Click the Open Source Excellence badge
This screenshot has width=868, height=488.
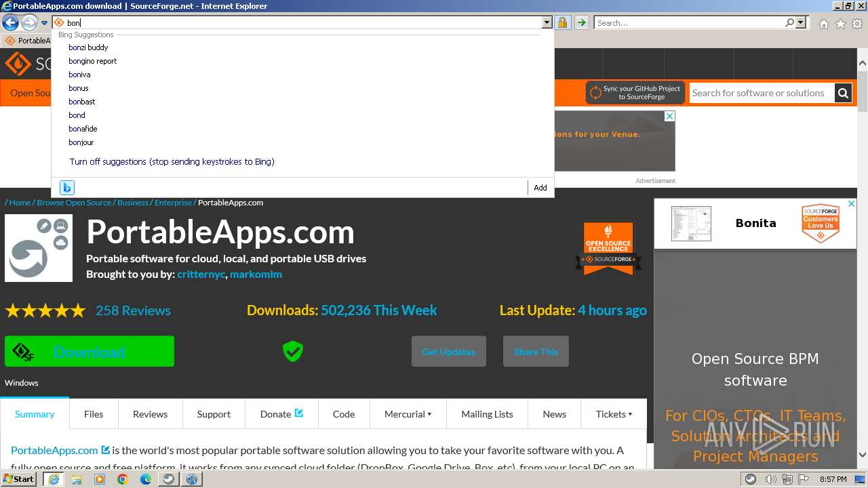click(x=608, y=248)
